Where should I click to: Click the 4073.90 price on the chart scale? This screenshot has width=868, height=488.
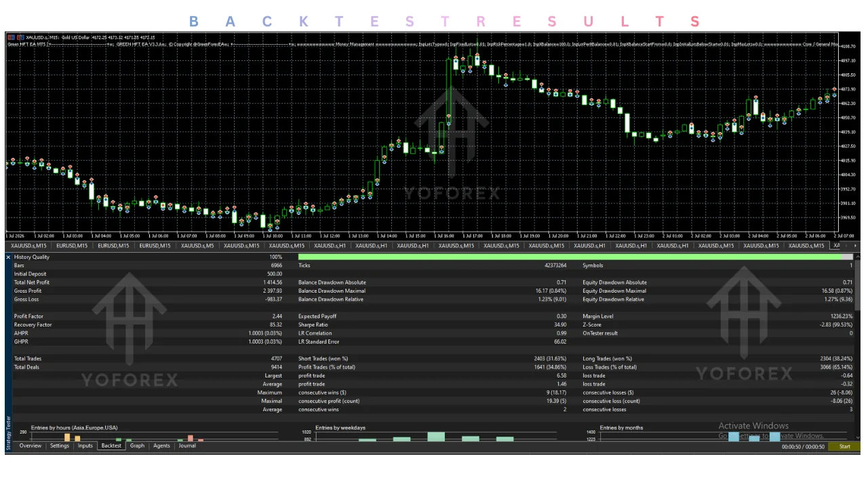pos(848,89)
